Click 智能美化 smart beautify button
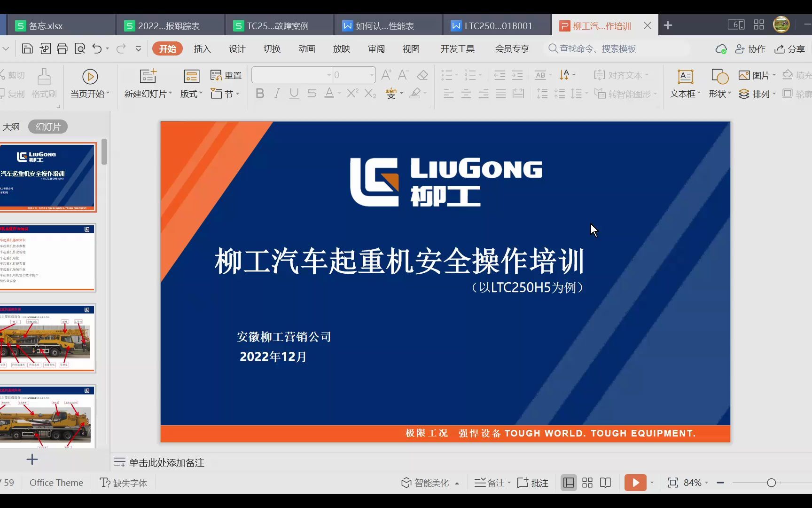 (429, 483)
